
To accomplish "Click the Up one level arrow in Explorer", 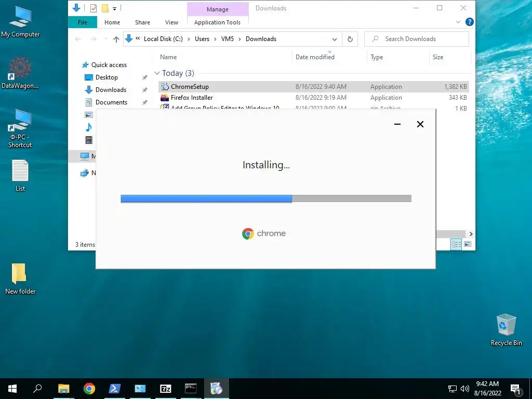I will pos(116,39).
